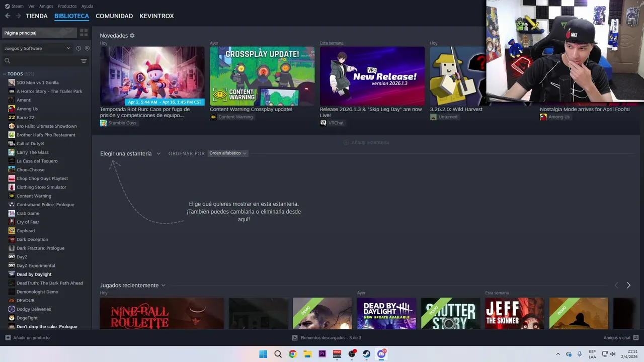Open the Call of Duty game icon entry
The height and width of the screenshot is (362, 644).
[x=12, y=144]
